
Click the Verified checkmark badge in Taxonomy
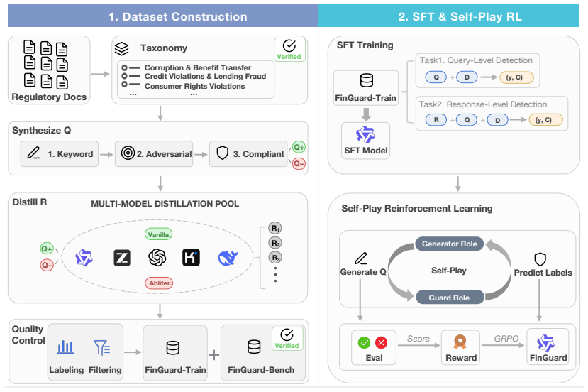pyautogui.click(x=289, y=50)
